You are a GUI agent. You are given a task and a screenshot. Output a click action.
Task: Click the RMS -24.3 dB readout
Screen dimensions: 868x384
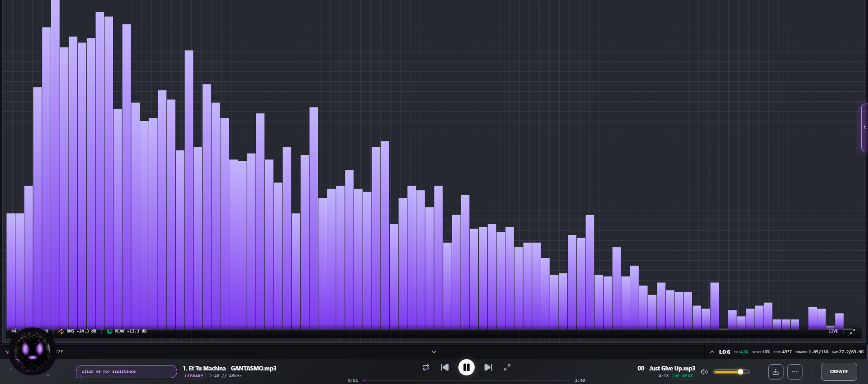point(81,331)
